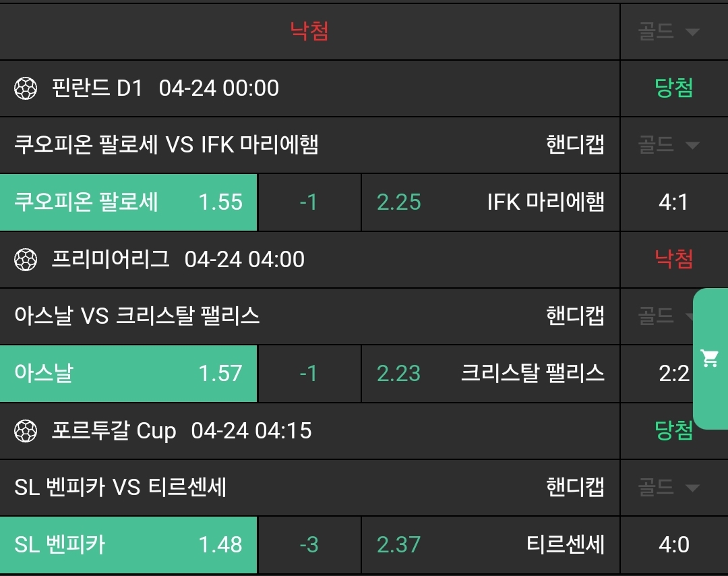Select 쿠오피온 팔로세 bet at 1.55
Viewport: 728px width, 576px height.
coord(129,202)
